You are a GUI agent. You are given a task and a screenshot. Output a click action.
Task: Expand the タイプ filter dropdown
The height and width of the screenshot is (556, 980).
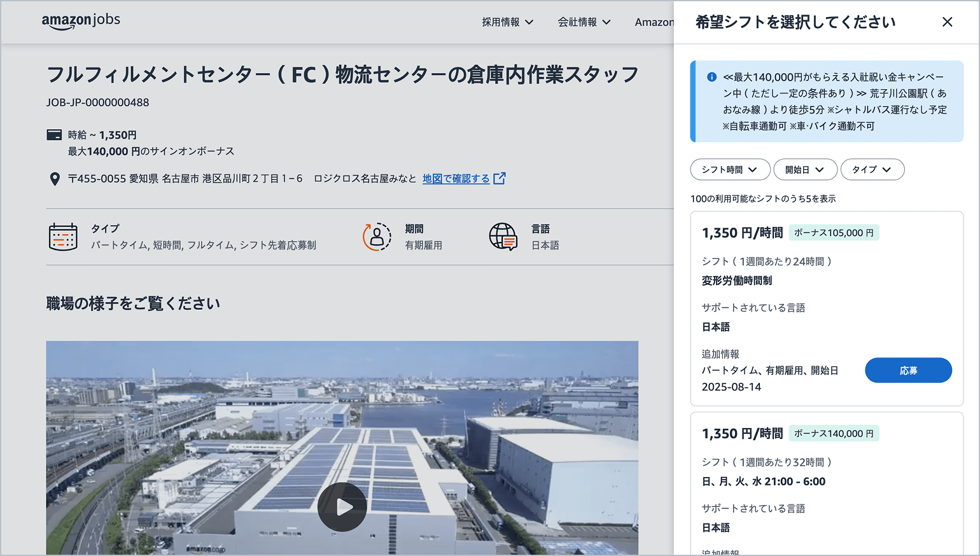click(x=872, y=170)
